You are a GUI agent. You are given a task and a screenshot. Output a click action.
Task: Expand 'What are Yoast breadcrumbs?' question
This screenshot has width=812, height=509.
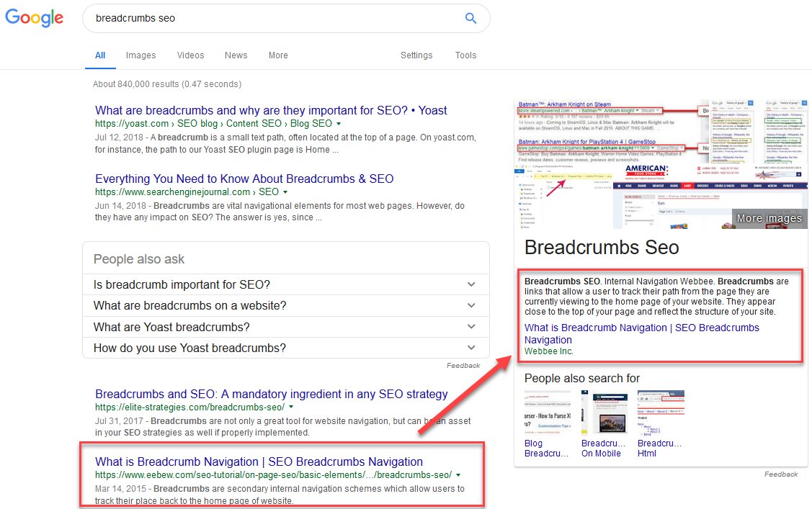pyautogui.click(x=286, y=327)
